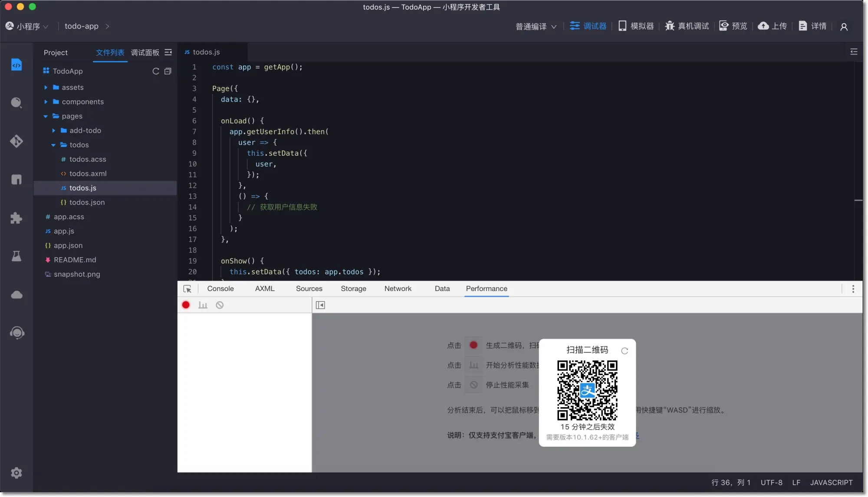Open the Git source control sidebar icon
The image size is (868, 497).
pos(16,141)
